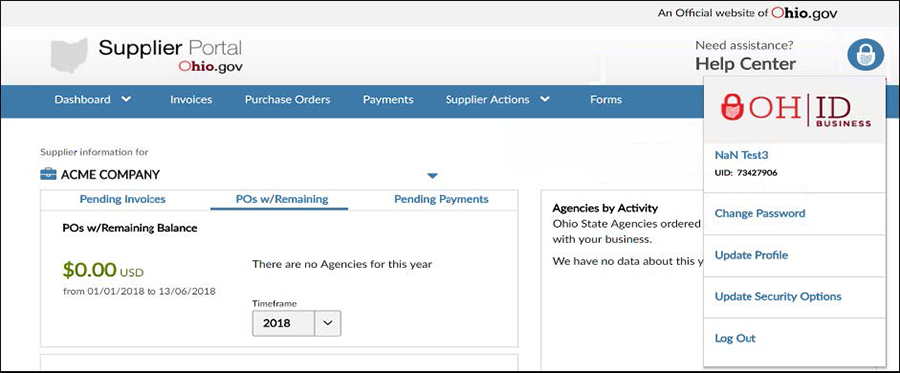Screen dimensions: 900x373
Task: Open the Timeframe 2018 dropdown
Action: pos(297,323)
